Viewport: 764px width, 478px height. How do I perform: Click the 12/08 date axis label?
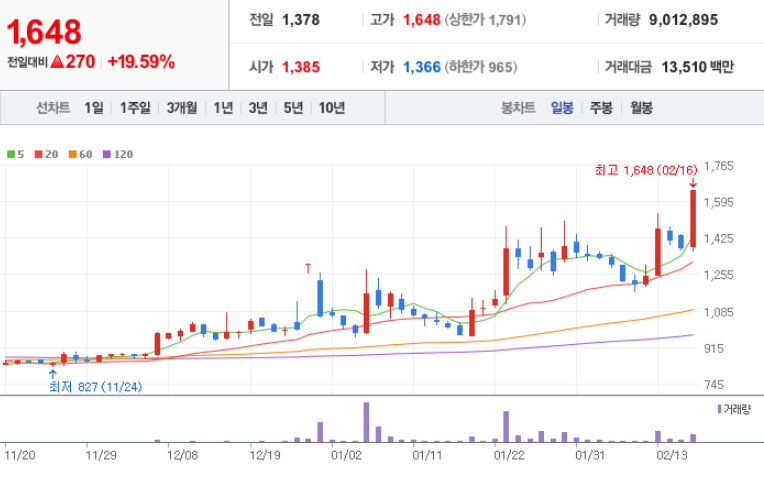tap(182, 455)
